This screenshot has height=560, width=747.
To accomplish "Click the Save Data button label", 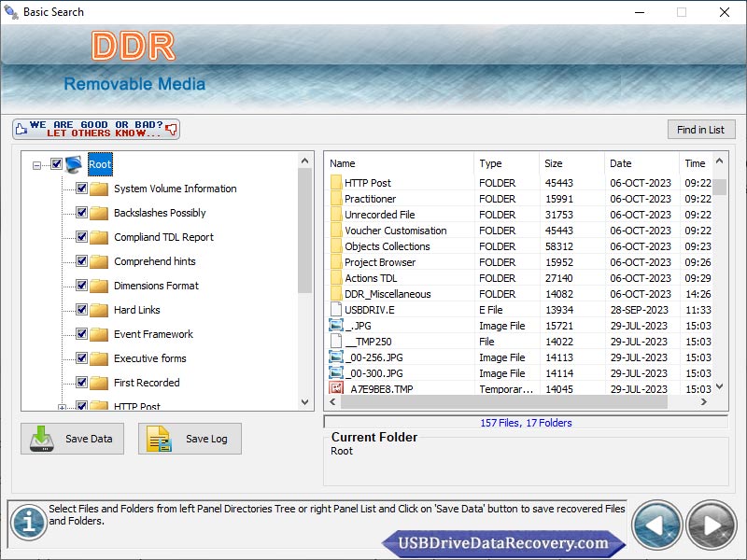I will pyautogui.click(x=89, y=439).
